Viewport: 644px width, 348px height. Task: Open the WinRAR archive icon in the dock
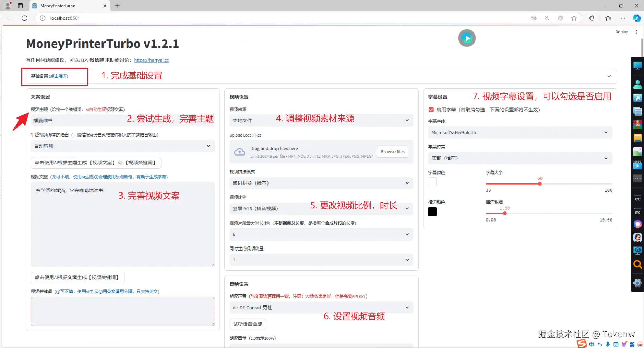(x=637, y=124)
